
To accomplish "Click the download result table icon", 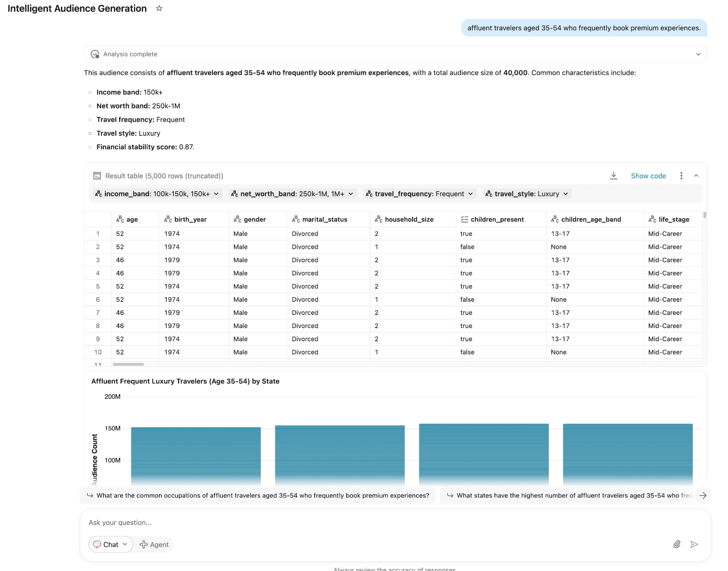I will click(x=613, y=176).
